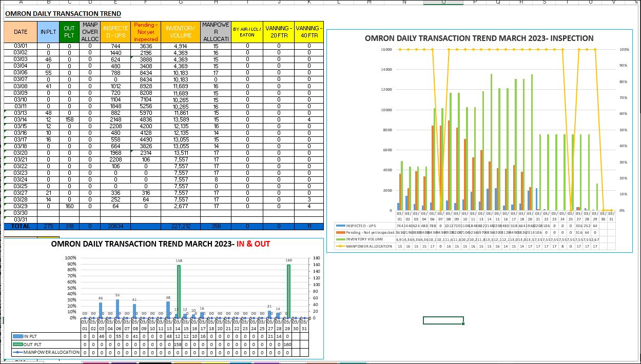Click the 158 cell in the OUT PLT column
The height and width of the screenshot is (364, 641).
coord(69,119)
